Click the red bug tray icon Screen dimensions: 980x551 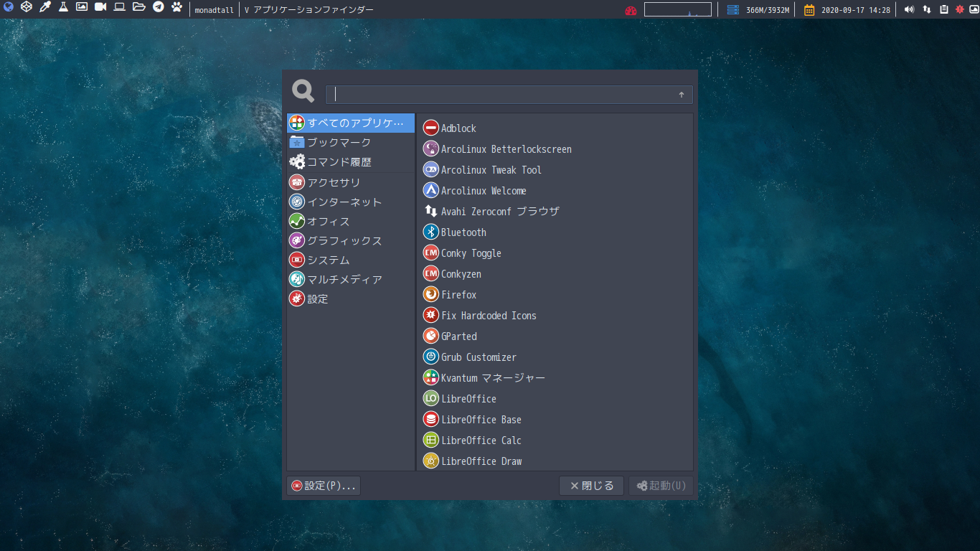pyautogui.click(x=960, y=9)
